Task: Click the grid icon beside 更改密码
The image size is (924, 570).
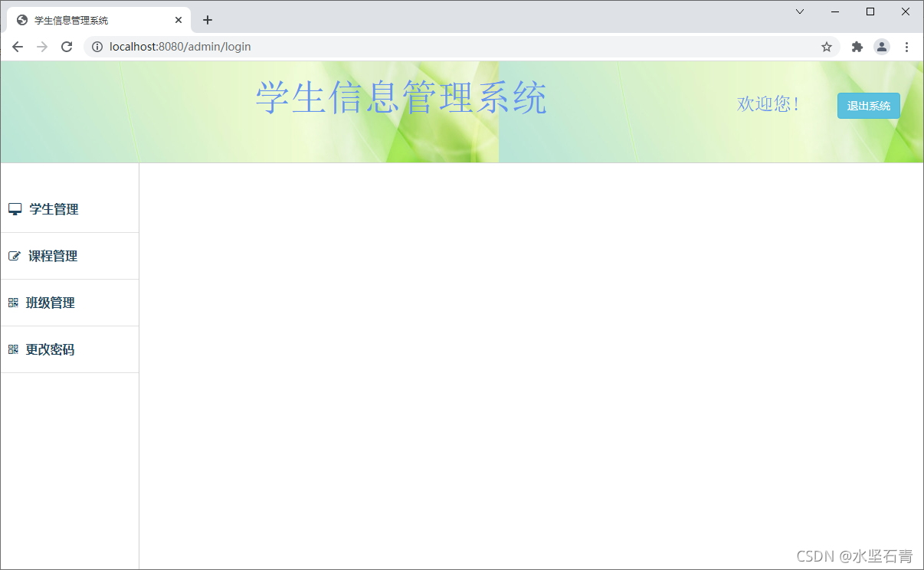Action: [13, 349]
